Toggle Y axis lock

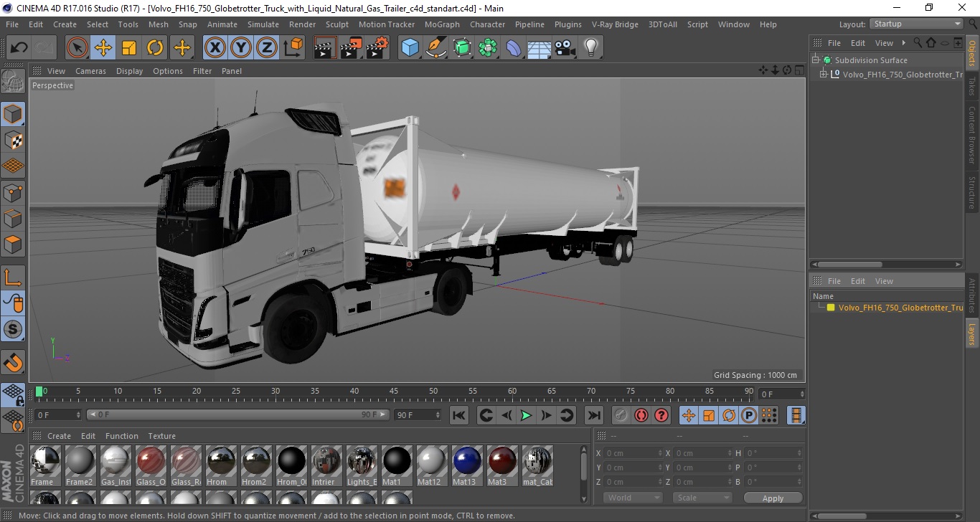point(241,48)
